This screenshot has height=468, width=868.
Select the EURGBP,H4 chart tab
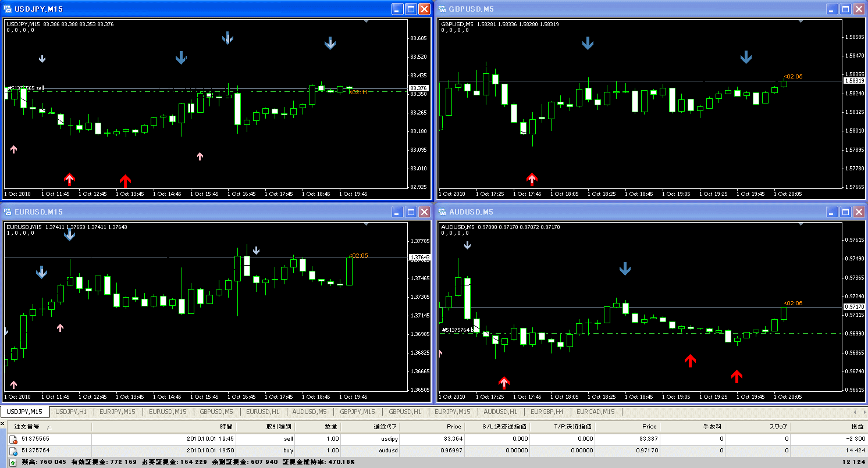pyautogui.click(x=547, y=412)
